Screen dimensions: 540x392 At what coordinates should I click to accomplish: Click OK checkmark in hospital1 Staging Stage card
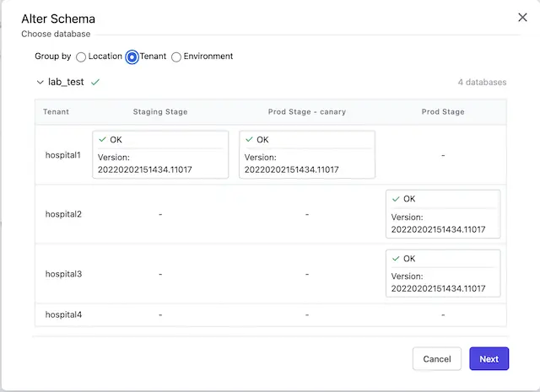[103, 140]
